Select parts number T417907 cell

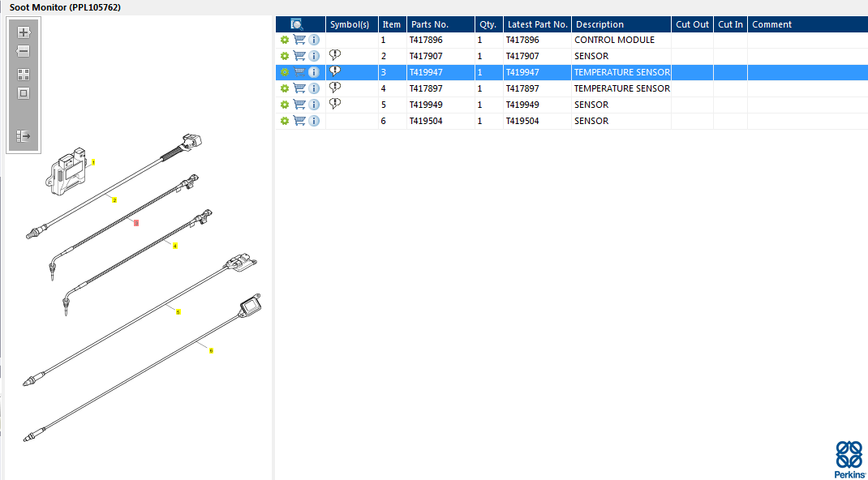(440, 56)
